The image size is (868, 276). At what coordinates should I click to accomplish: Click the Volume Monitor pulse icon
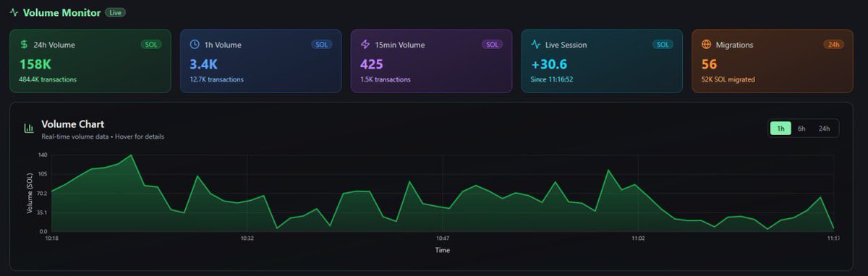pos(14,12)
